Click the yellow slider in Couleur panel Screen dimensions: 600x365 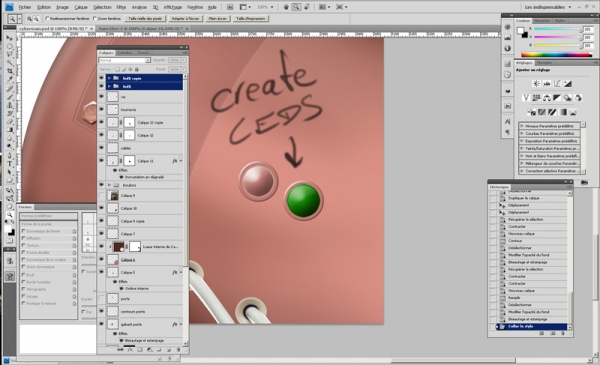558,45
